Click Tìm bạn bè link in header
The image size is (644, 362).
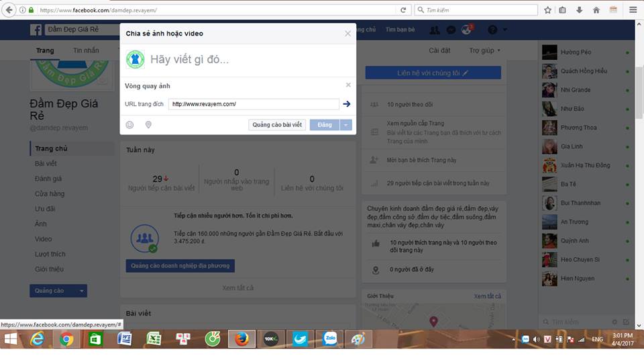pos(400,30)
